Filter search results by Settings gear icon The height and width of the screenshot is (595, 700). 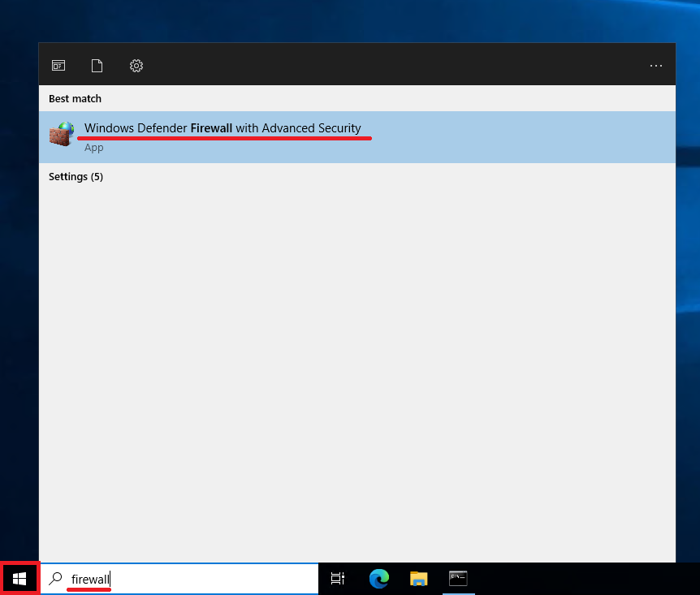(x=136, y=66)
